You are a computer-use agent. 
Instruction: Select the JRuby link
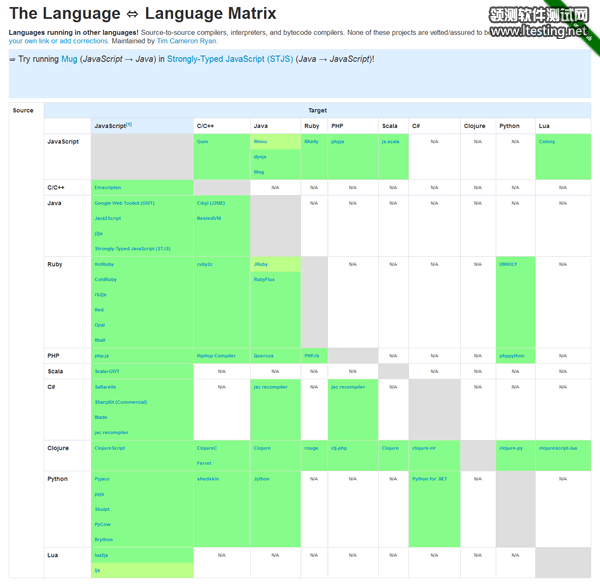coord(261,264)
